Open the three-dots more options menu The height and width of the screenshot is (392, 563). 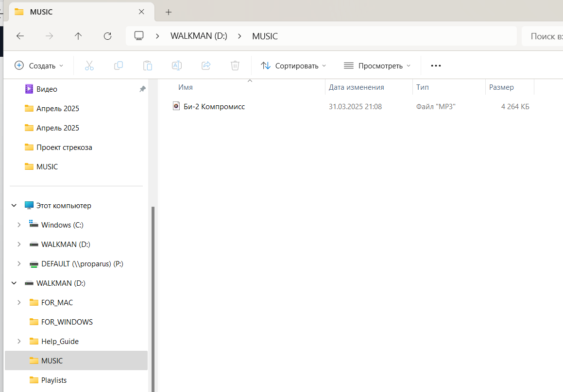click(x=436, y=65)
